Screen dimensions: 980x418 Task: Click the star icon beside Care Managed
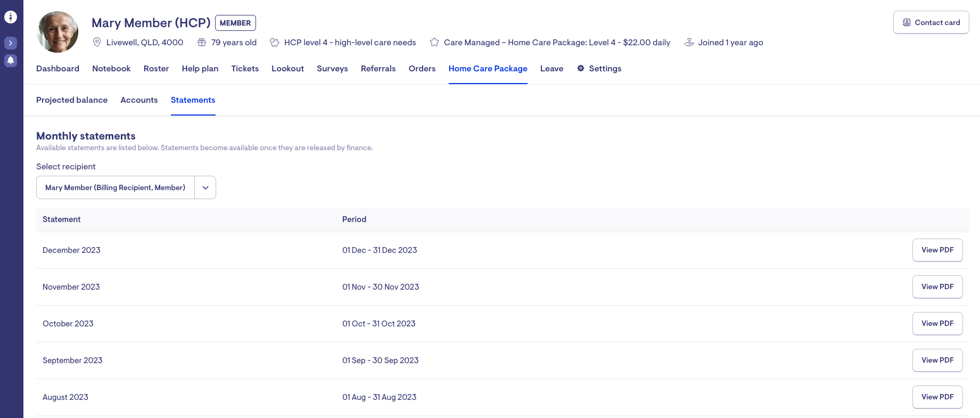pyautogui.click(x=434, y=43)
